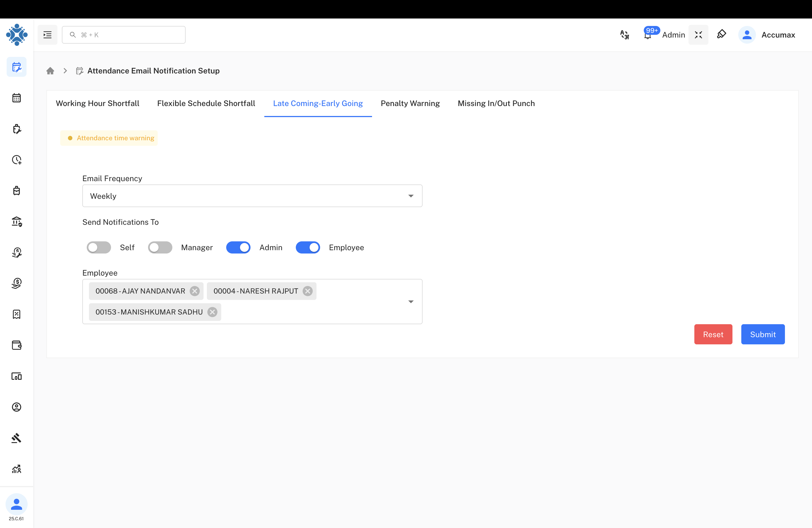Image resolution: width=812 pixels, height=528 pixels.
Task: Open the clock-plus sidebar icon
Action: pos(16,160)
